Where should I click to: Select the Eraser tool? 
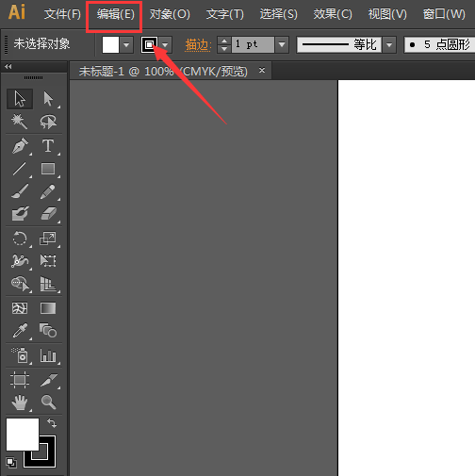[48, 214]
